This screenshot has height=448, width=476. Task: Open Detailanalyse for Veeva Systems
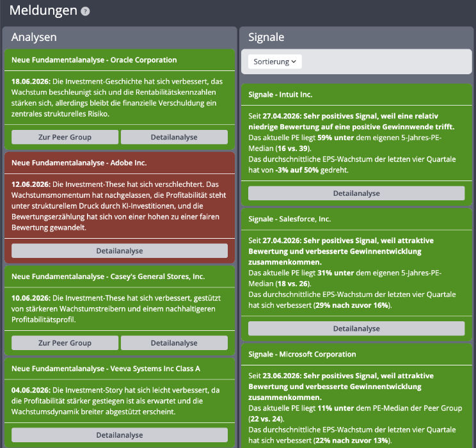click(120, 435)
